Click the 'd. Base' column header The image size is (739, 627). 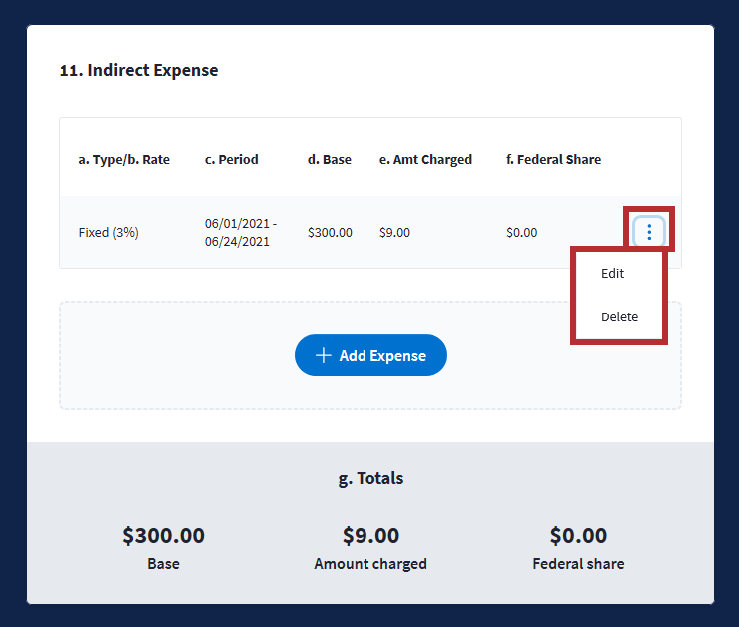coord(329,159)
